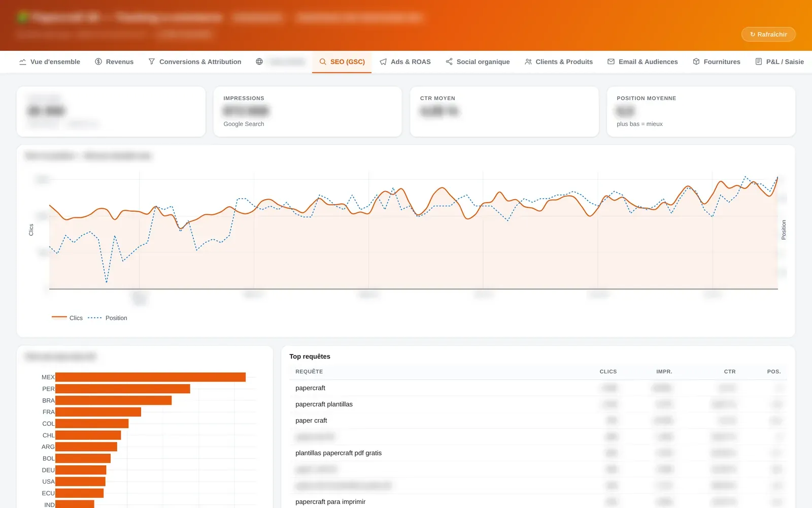Click the funnel icon for Conversions & Attribution
The image size is (812, 508).
(x=152, y=62)
